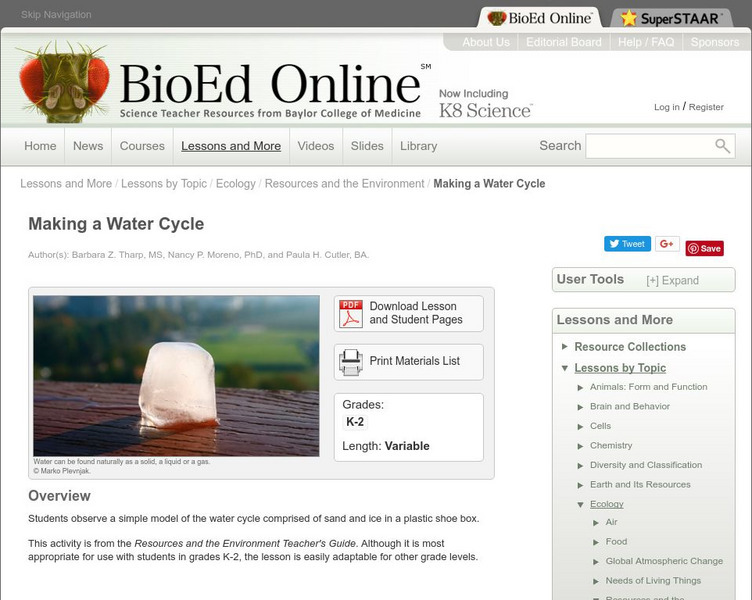Collapse the Lessons by Topic arrow
Viewport: 752px width, 600px height.
(565, 368)
